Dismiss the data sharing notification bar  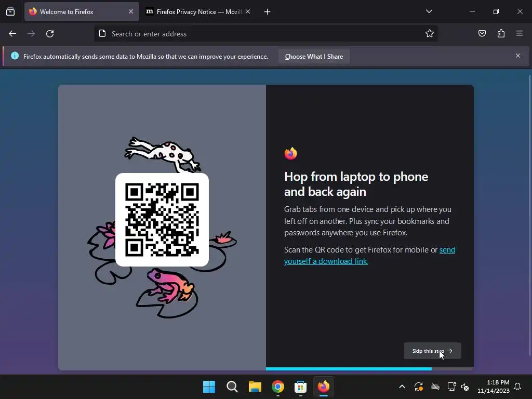[x=518, y=56]
